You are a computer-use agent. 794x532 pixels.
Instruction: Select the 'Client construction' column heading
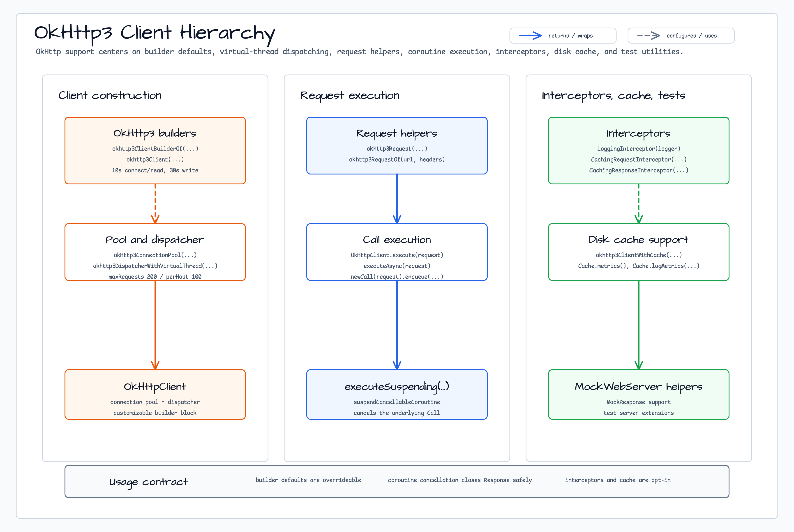click(110, 95)
